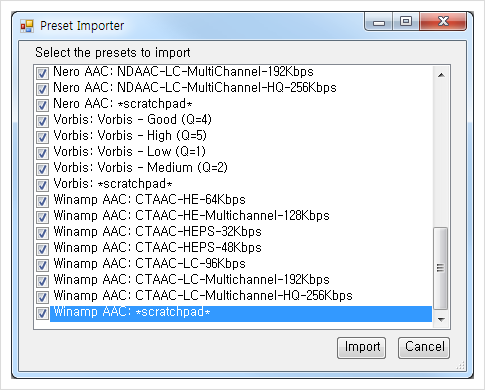Click the Import button

[362, 348]
